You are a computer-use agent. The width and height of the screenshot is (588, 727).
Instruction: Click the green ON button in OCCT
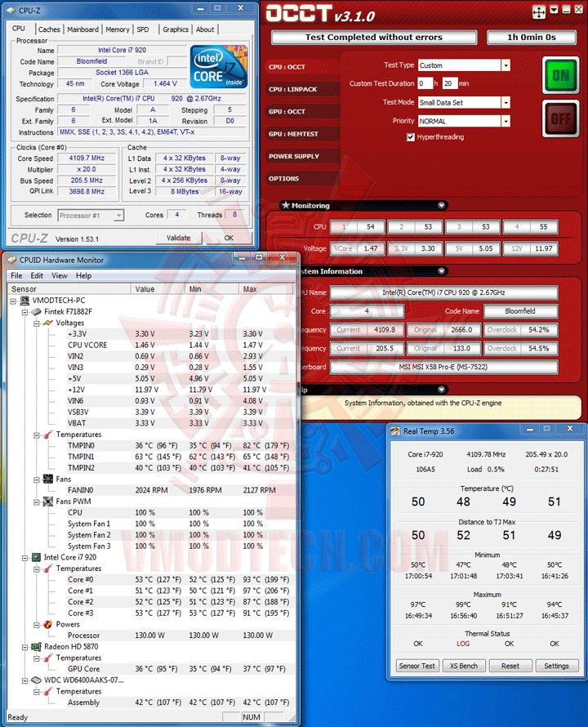[560, 74]
